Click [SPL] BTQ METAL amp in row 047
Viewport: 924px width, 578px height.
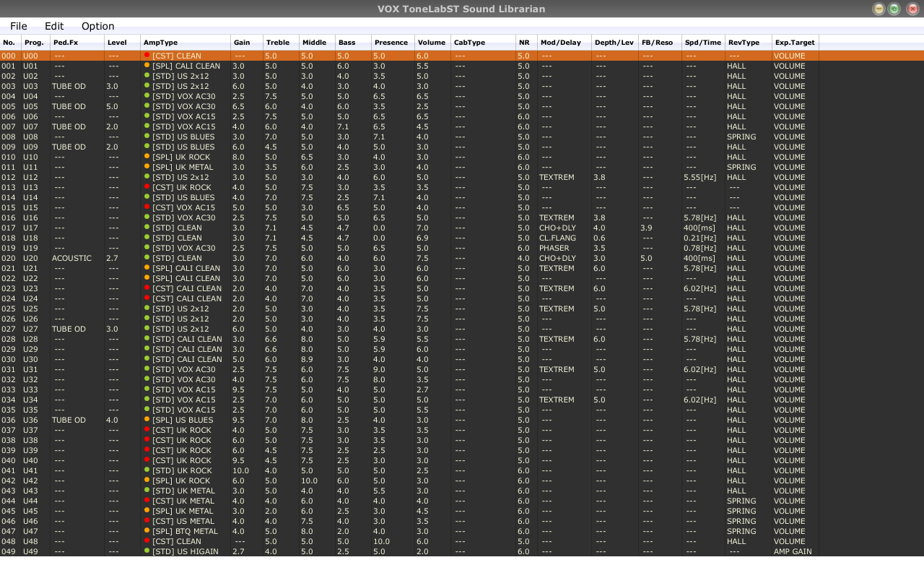pos(185,531)
